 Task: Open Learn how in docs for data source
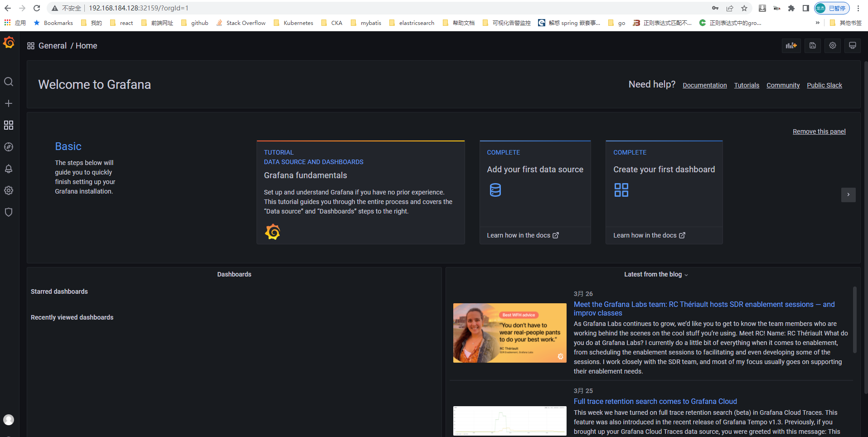(x=523, y=235)
